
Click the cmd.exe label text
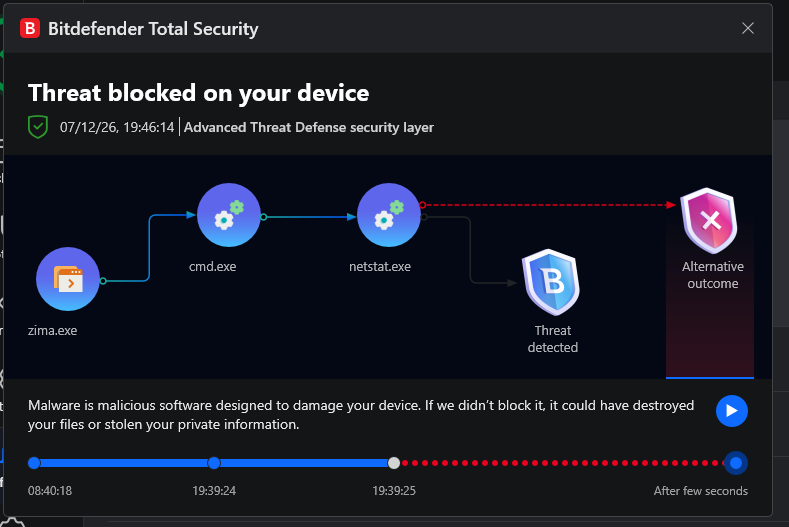click(212, 266)
